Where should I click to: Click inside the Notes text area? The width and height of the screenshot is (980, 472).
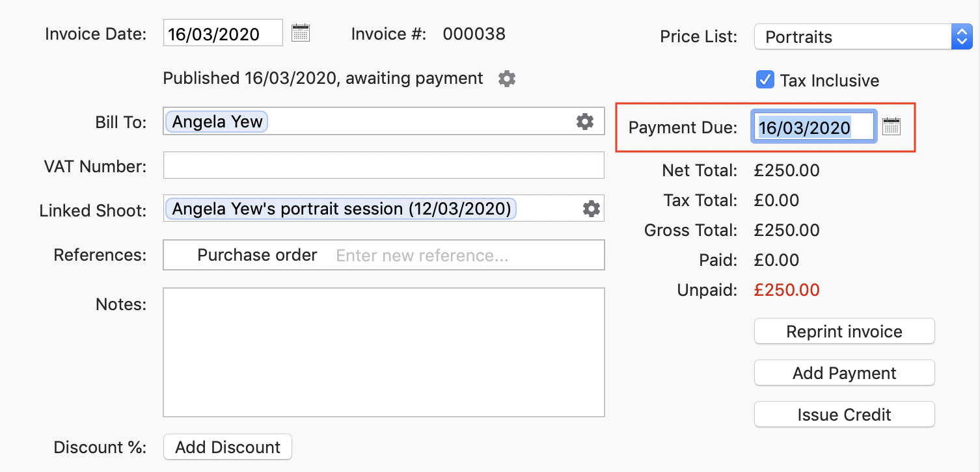383,351
